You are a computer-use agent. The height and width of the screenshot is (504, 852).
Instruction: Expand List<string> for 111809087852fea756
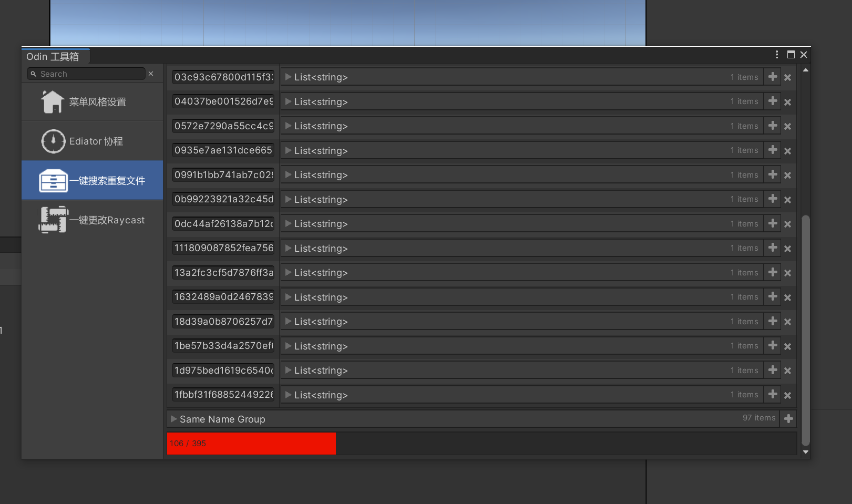coord(288,248)
